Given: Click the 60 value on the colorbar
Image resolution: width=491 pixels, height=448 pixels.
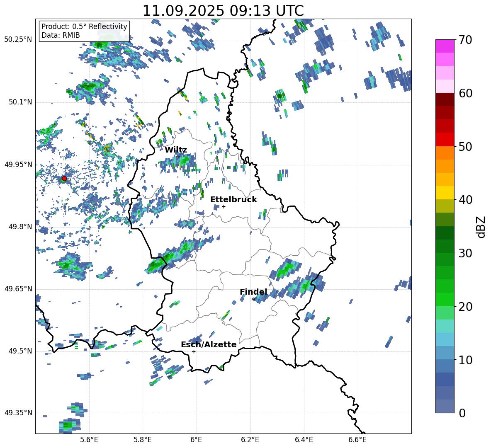Looking at the screenshot, I should pos(465,93).
